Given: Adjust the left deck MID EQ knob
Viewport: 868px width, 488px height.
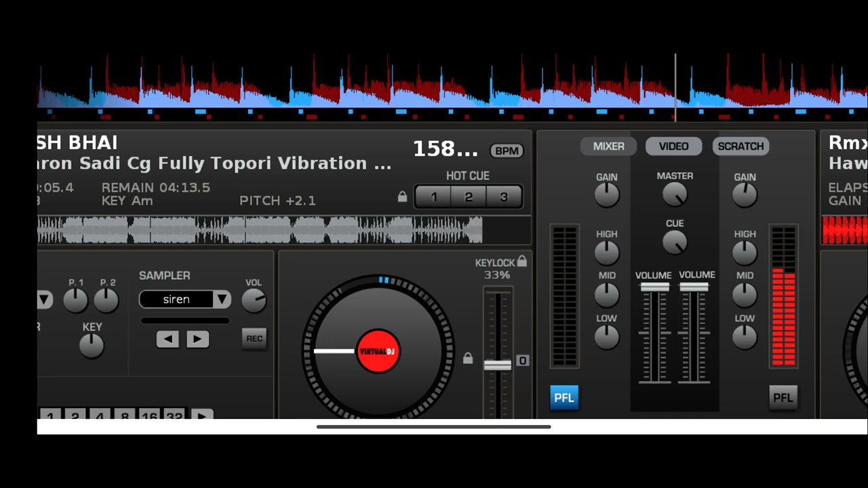Looking at the screenshot, I should pos(607,295).
